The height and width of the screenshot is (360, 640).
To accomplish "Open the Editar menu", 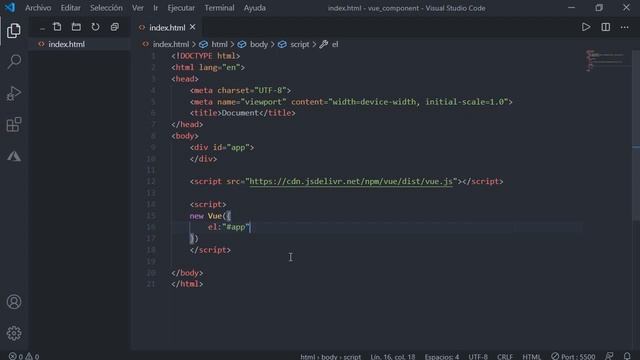I will click(x=70, y=8).
